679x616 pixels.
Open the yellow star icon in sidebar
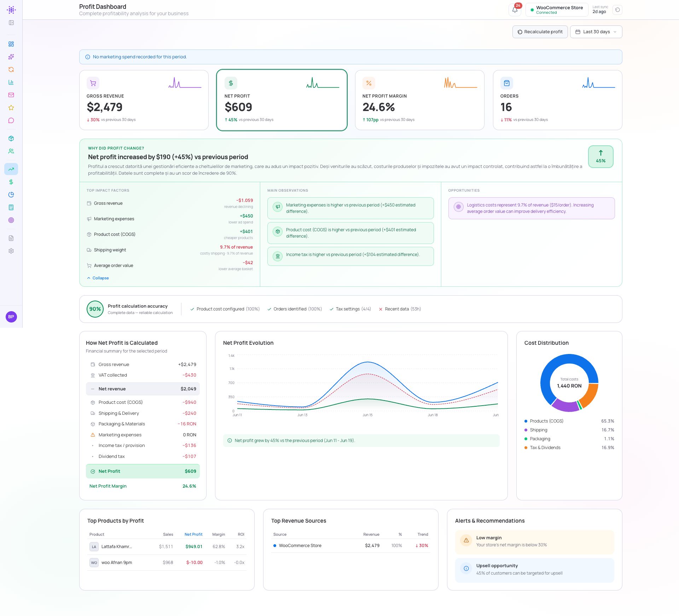coord(11,108)
